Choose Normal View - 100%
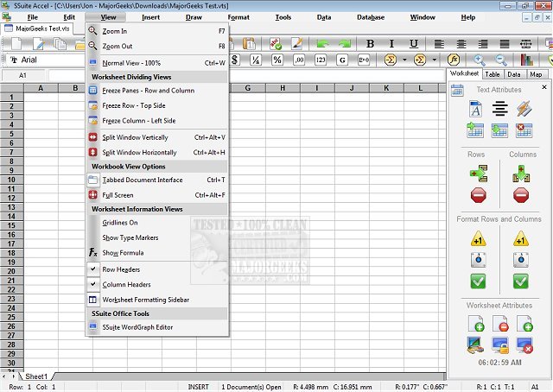 point(157,63)
